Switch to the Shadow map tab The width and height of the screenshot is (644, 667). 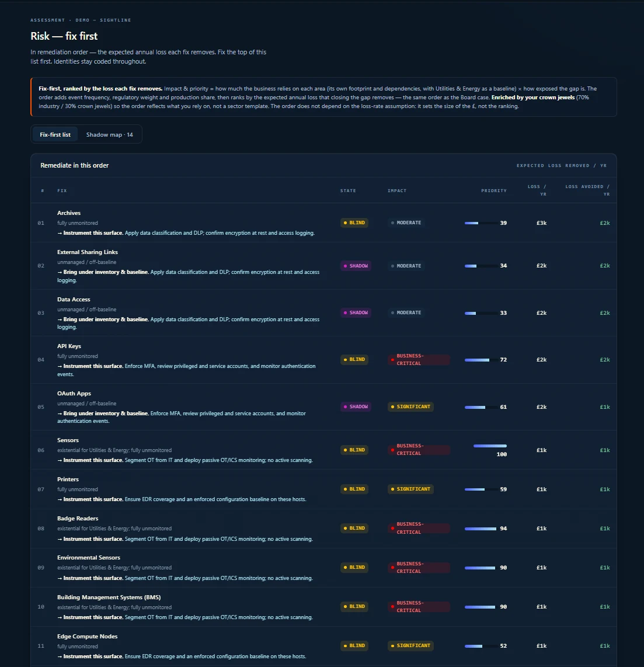(109, 134)
